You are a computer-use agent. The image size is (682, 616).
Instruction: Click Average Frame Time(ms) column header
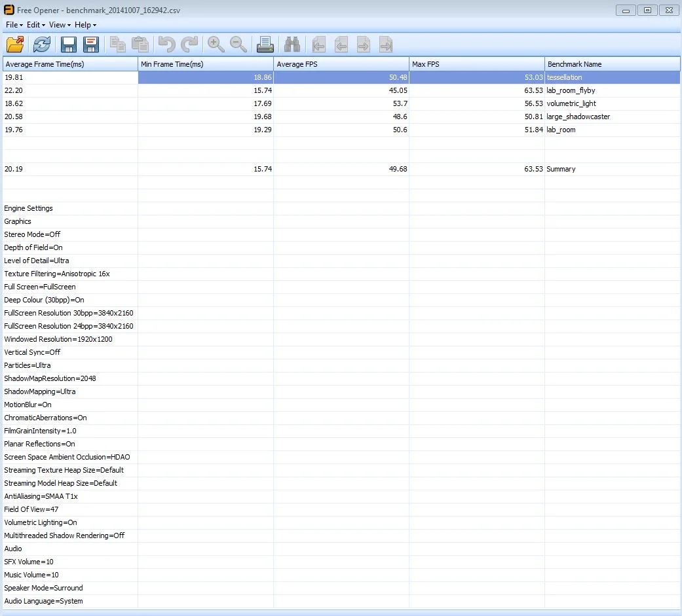pyautogui.click(x=71, y=64)
